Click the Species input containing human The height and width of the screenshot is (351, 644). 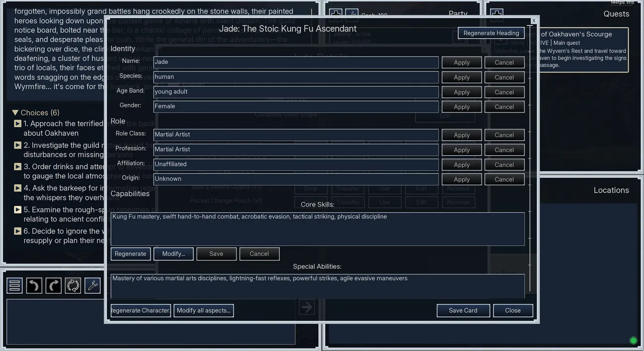pyautogui.click(x=296, y=77)
